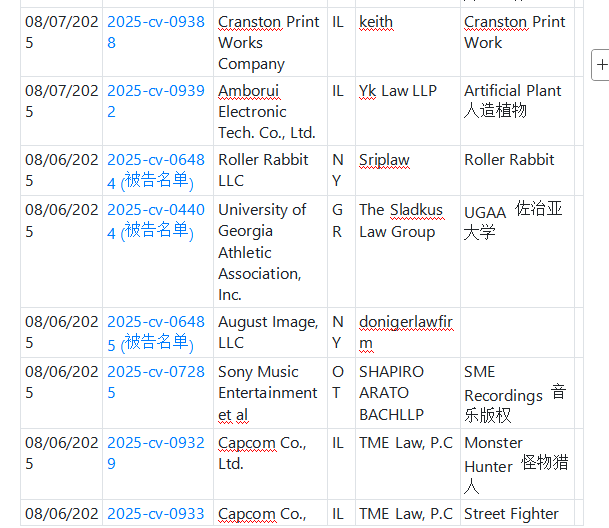Select the Street Fighter cell
The image size is (609, 528).
coord(517,513)
